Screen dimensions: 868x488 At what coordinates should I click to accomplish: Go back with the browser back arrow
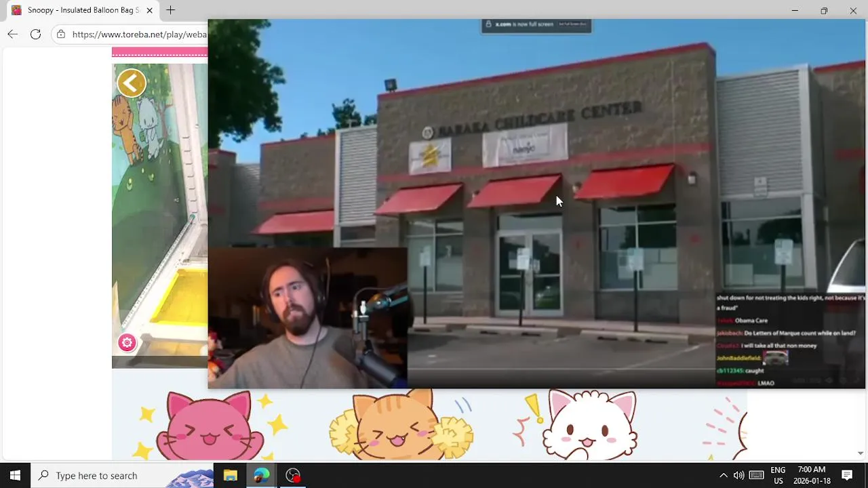click(x=13, y=34)
